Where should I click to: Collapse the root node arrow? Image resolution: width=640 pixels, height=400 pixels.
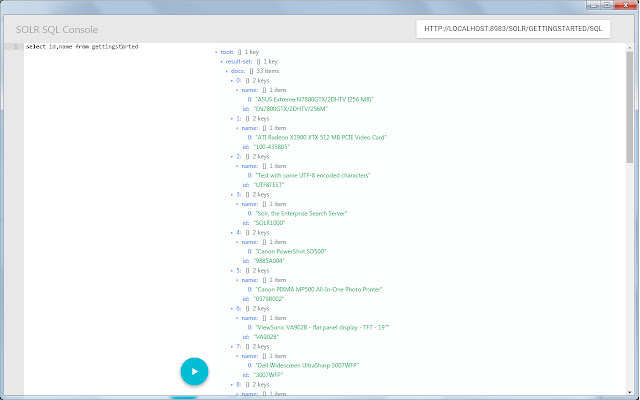pyautogui.click(x=216, y=52)
